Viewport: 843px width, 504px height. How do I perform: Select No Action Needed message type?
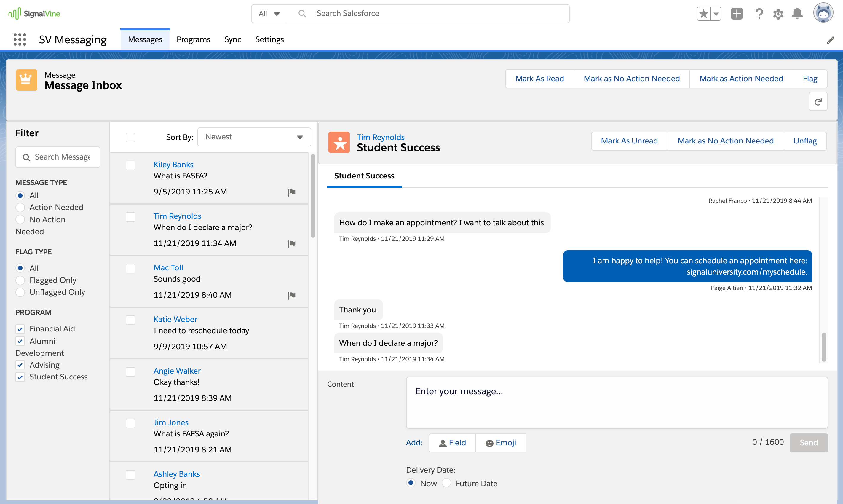point(20,220)
